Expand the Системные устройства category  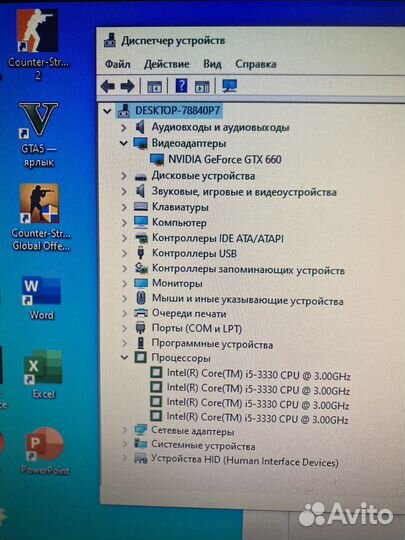pos(125,444)
